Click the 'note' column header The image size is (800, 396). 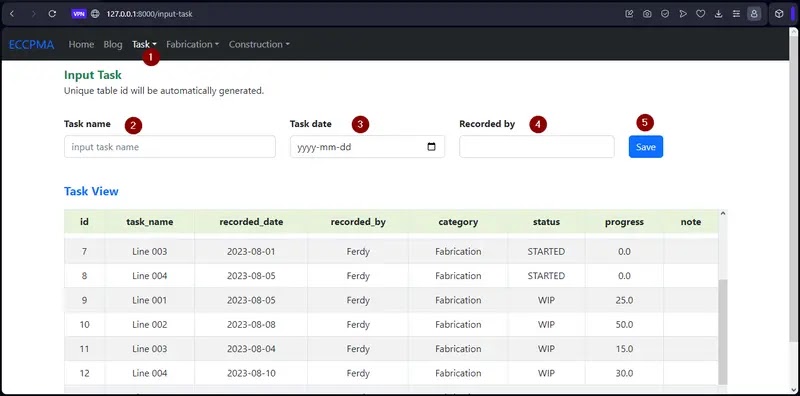tap(691, 222)
